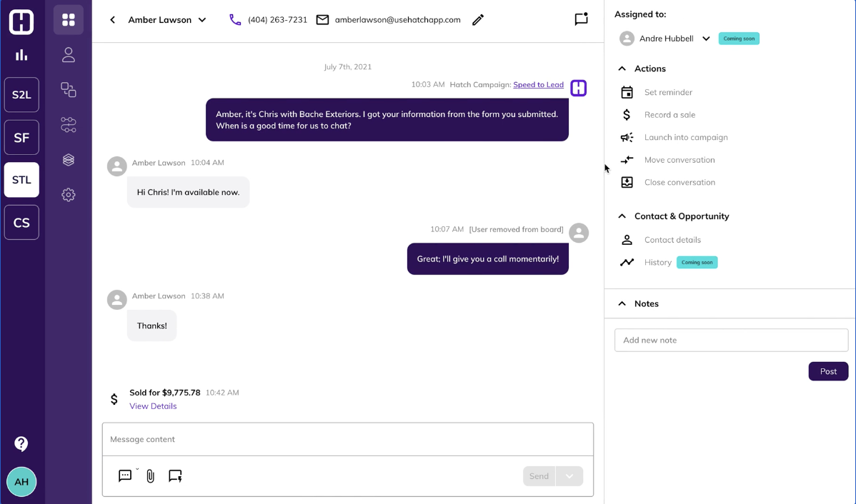Switch to the S2L board

21,95
